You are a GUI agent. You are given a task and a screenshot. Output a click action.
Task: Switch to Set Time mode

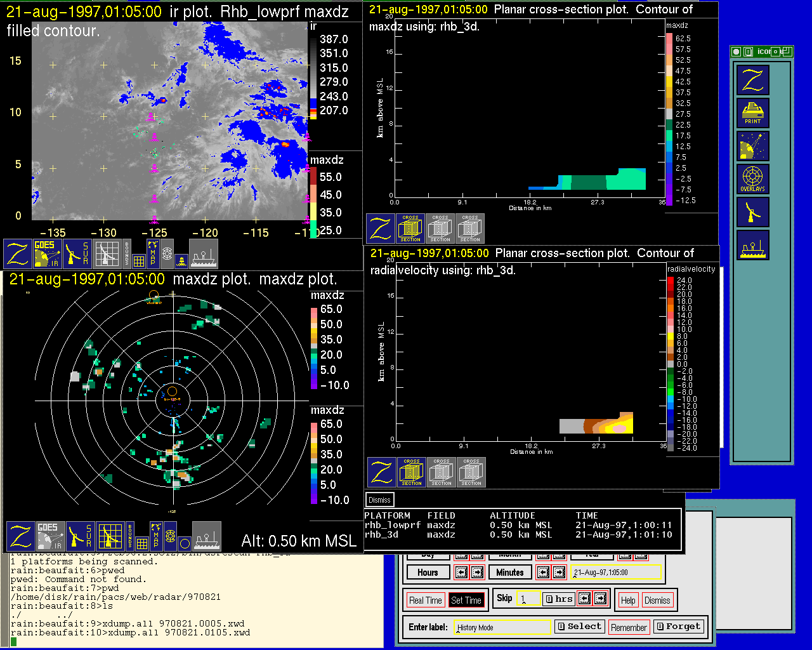(x=466, y=600)
